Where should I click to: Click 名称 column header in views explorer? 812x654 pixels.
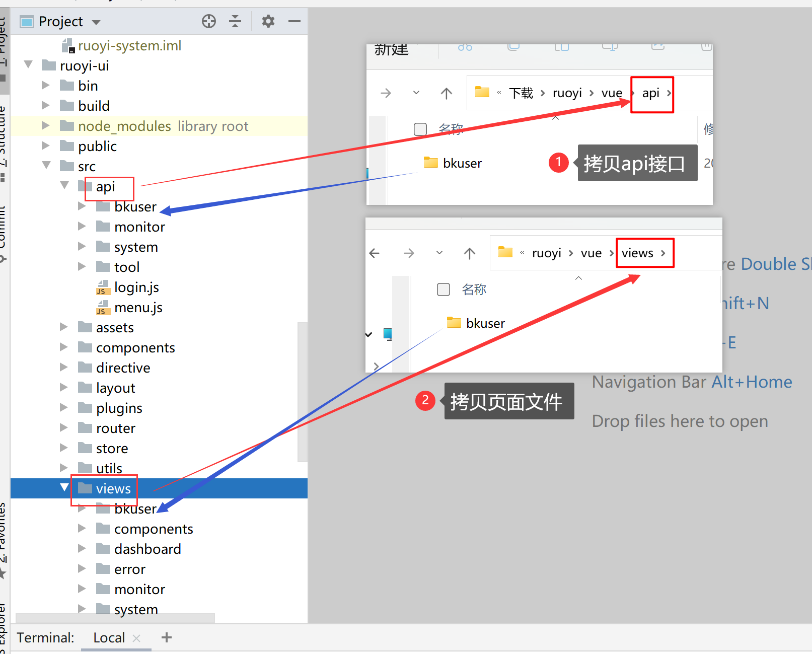coord(474,289)
